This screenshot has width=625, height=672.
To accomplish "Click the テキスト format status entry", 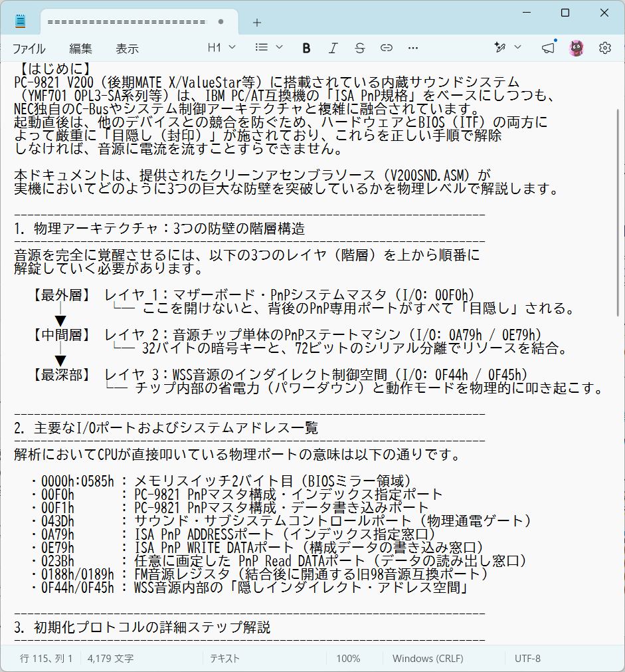I will point(224,658).
